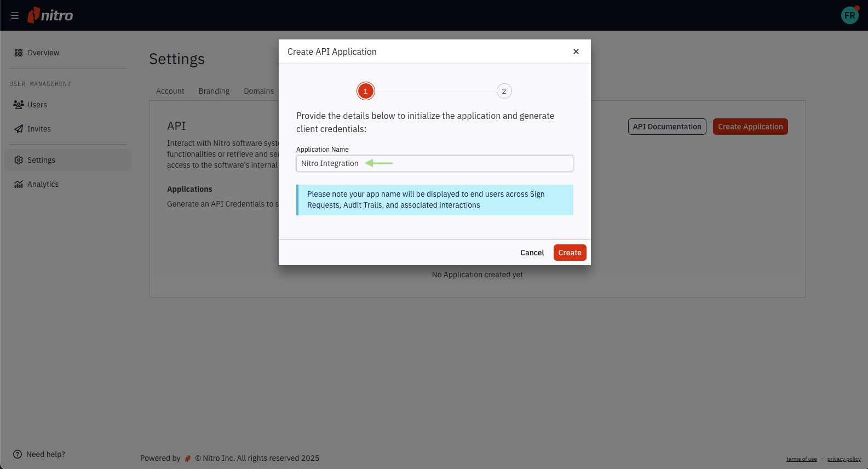Open the hamburger navigation menu
The width and height of the screenshot is (868, 469).
click(15, 15)
